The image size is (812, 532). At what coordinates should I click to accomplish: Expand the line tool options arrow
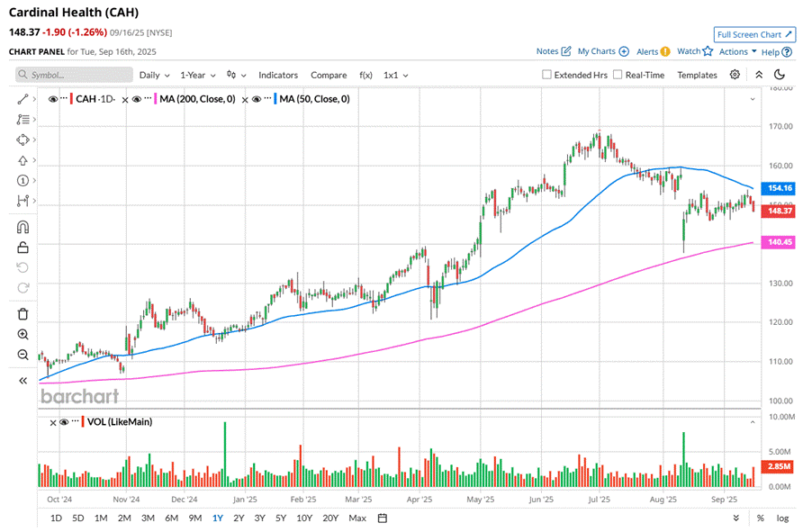pos(34,99)
